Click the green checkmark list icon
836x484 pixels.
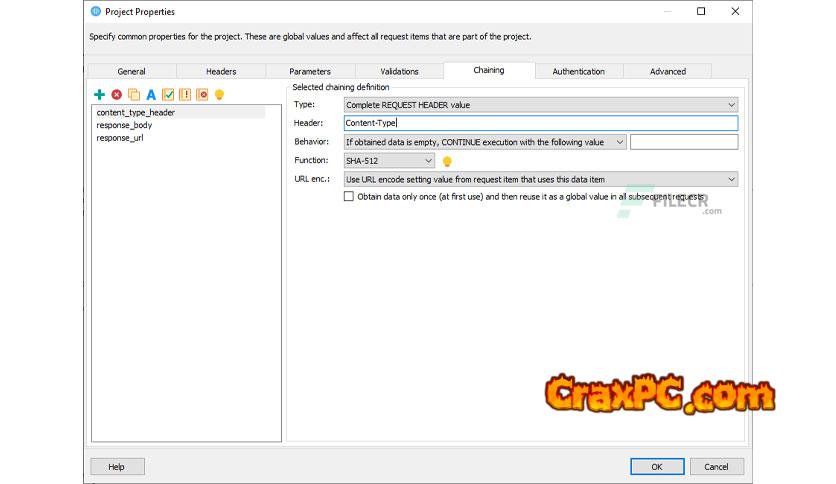click(x=168, y=95)
